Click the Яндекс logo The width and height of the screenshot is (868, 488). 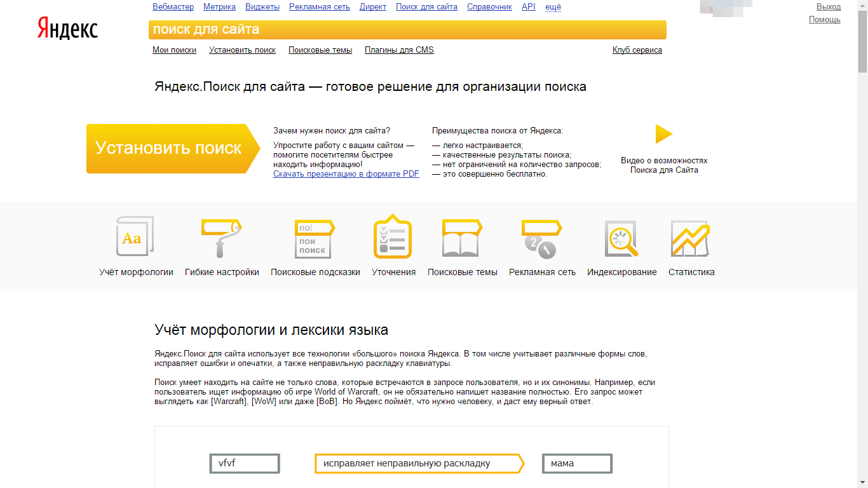(x=67, y=29)
